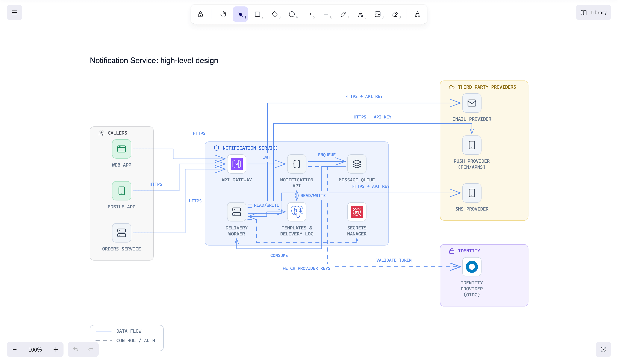Select the NOTIFICATION SERVICE group label

click(250, 148)
